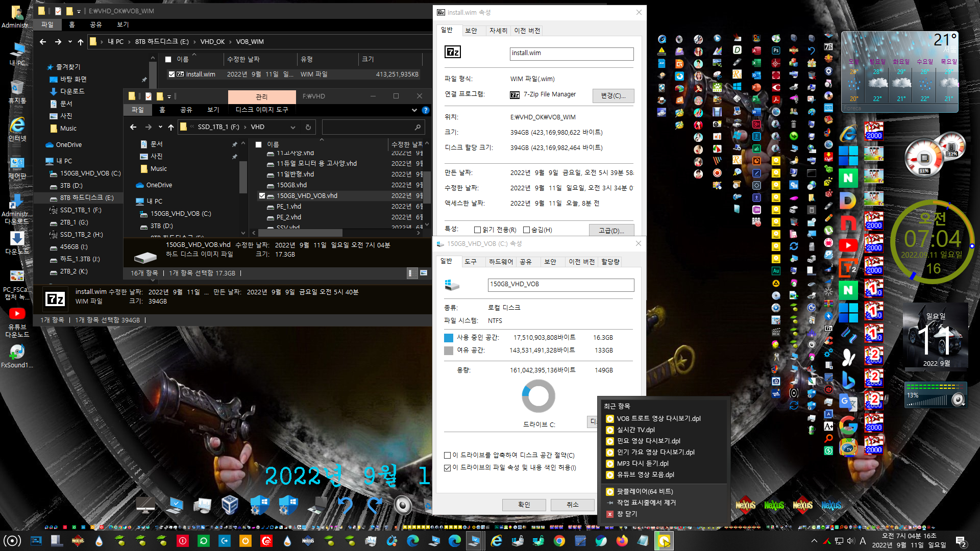Select 창 닫기 in the jump list
Image resolution: width=980 pixels, height=551 pixels.
pyautogui.click(x=627, y=514)
